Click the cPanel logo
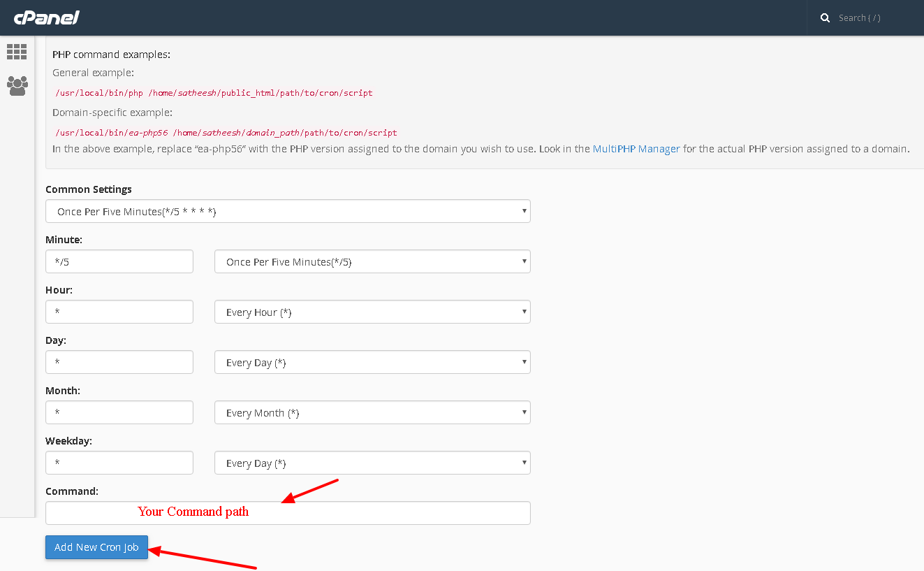The height and width of the screenshot is (571, 924). 46,17
